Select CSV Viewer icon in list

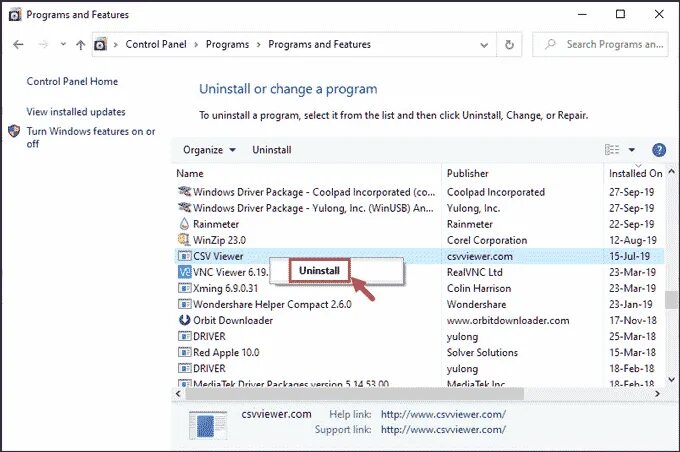tap(184, 256)
